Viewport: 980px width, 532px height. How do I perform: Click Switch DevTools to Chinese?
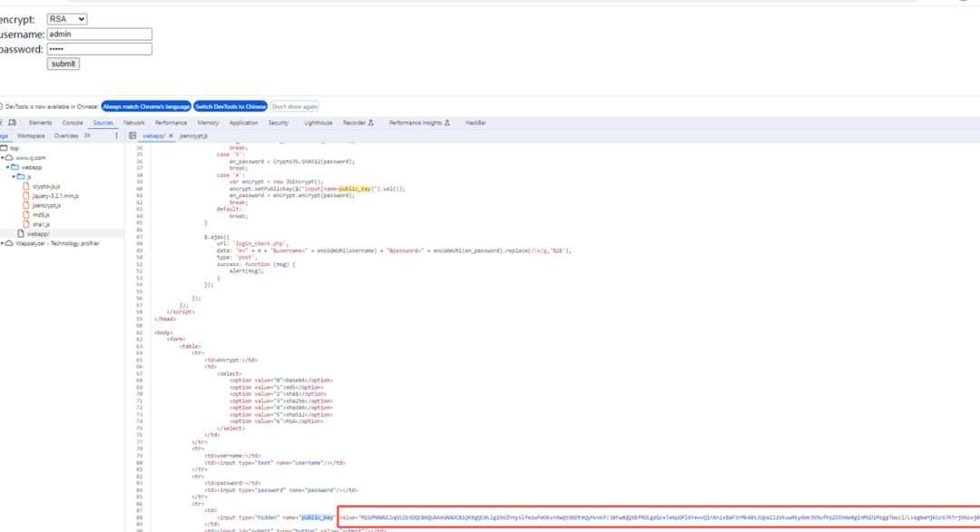coord(230,107)
